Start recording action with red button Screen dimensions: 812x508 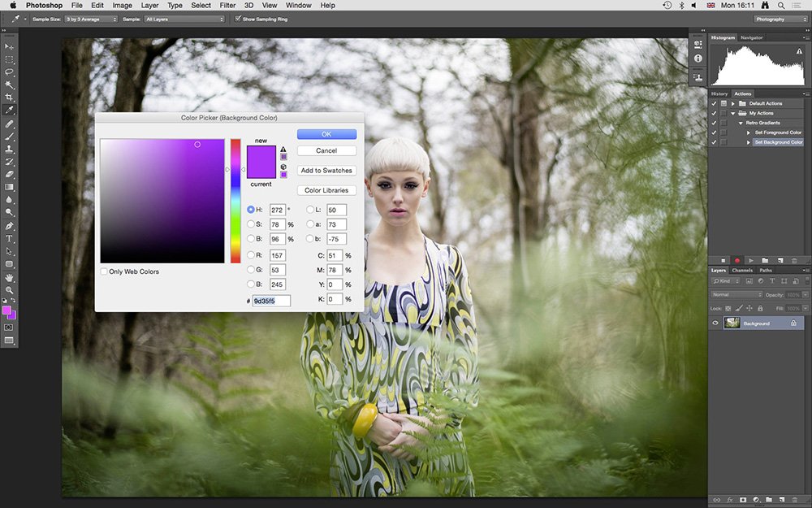point(737,260)
